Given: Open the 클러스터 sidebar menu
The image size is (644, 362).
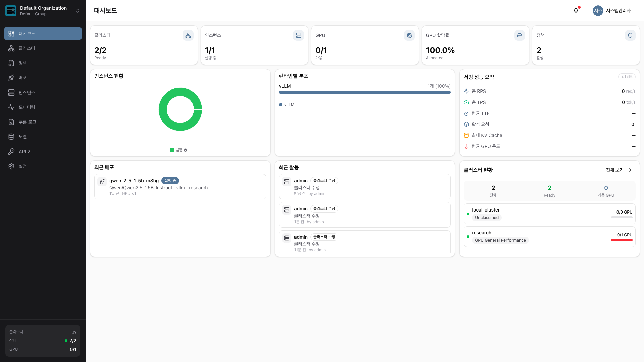Looking at the screenshot, I should coord(43,48).
